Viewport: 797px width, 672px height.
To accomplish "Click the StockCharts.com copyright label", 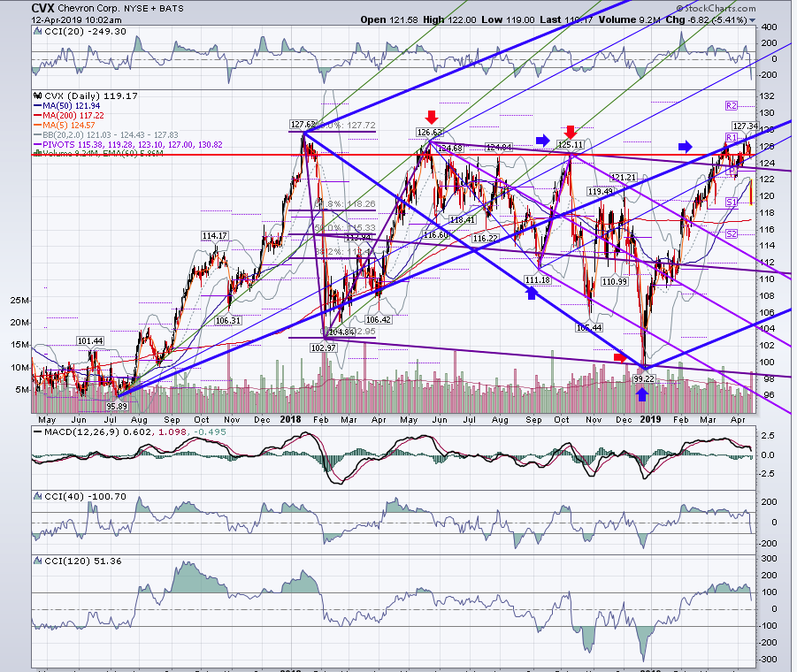I will (x=716, y=8).
